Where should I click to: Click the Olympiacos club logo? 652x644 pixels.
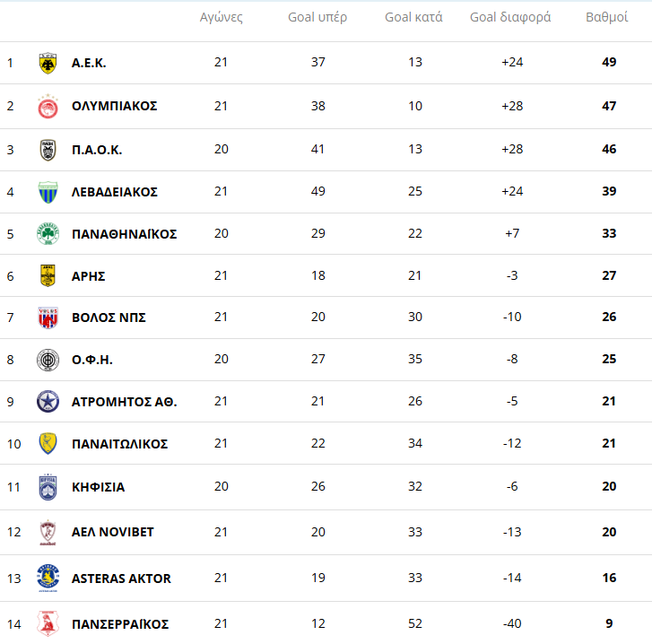(x=48, y=106)
